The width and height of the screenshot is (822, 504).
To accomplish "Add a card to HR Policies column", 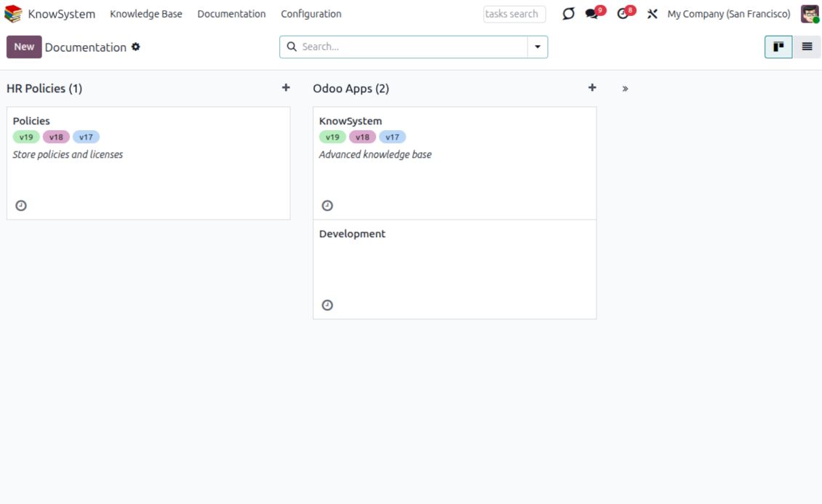I will [286, 88].
